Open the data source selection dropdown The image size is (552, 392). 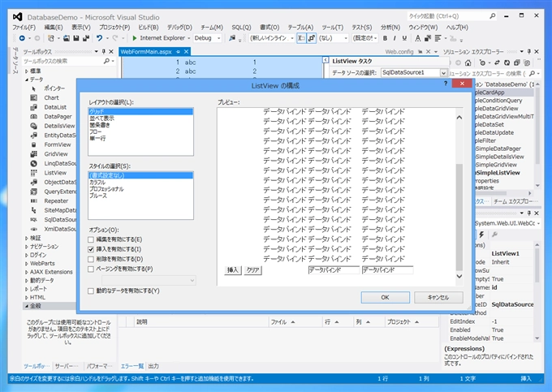click(443, 73)
